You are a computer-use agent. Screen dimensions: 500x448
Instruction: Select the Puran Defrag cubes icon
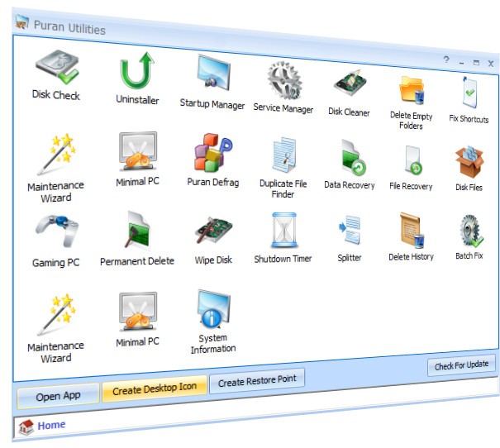[213, 152]
